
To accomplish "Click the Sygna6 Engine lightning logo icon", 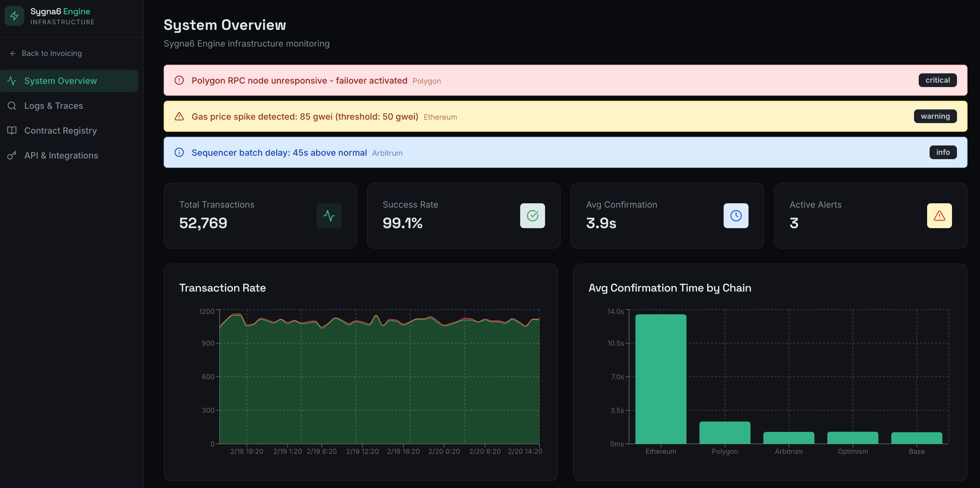I will pyautogui.click(x=14, y=16).
